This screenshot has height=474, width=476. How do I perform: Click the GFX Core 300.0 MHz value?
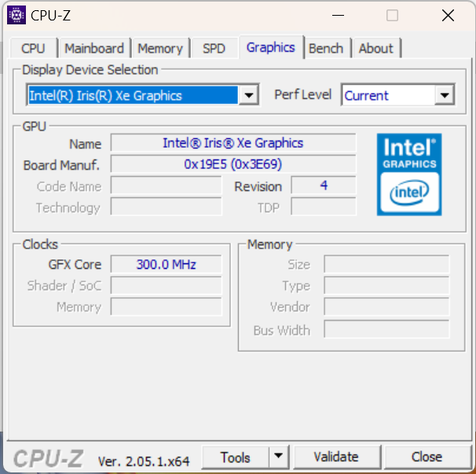[x=166, y=264]
